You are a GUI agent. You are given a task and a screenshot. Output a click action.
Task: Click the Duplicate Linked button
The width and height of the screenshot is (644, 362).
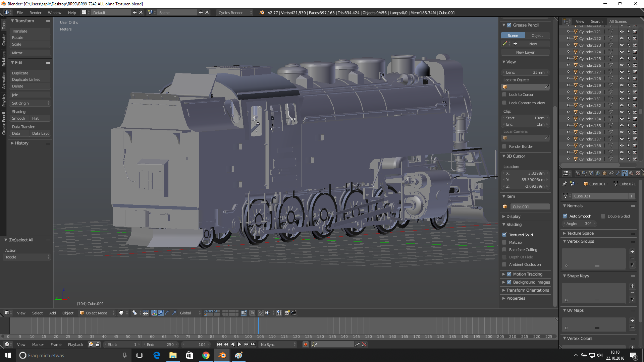30,79
